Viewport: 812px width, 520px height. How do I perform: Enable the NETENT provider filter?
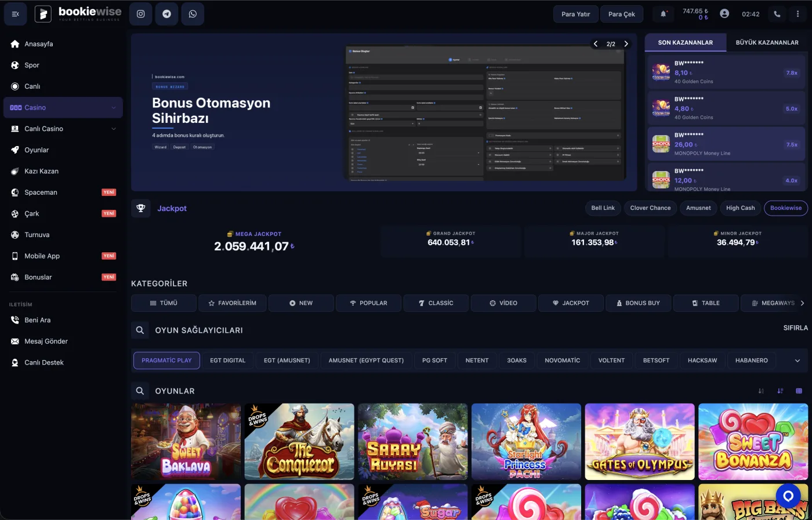tap(477, 360)
